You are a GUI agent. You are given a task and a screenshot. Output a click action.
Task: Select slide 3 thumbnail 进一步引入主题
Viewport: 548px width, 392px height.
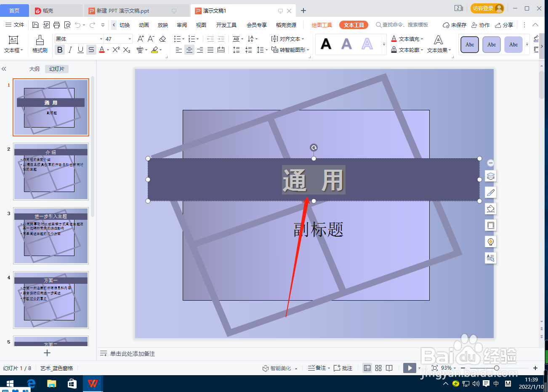point(51,235)
